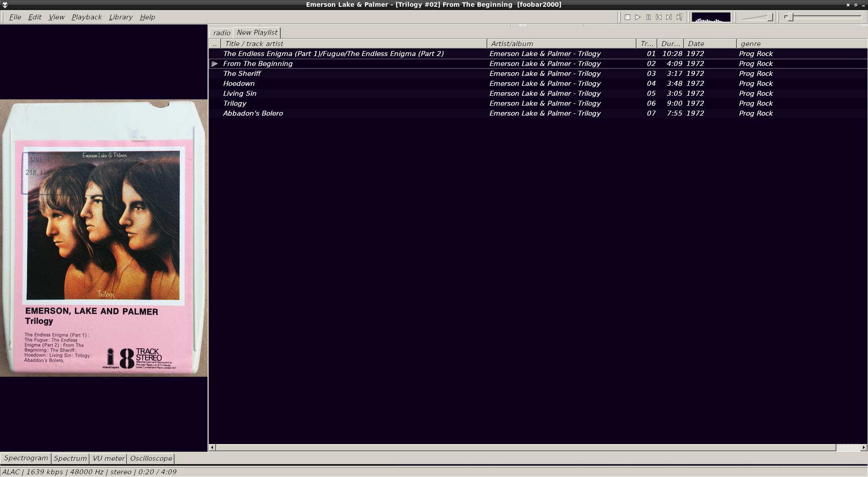Close the foobar2000 window
Image resolution: width=868 pixels, height=477 pixels.
click(848, 5)
